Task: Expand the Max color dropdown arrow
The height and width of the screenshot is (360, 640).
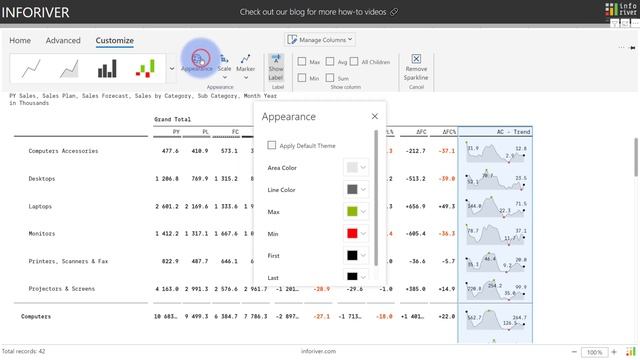Action: [363, 211]
